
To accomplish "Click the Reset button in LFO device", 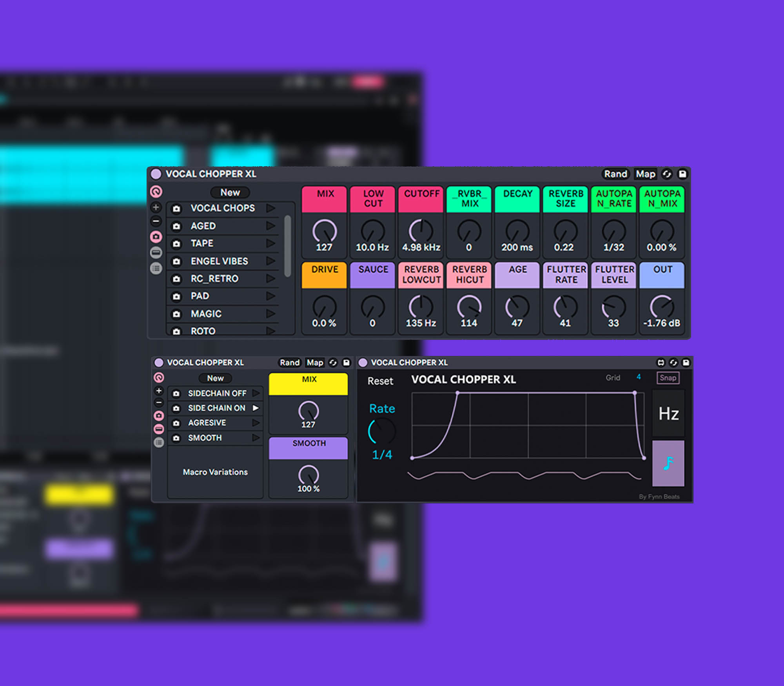I will pos(380,381).
